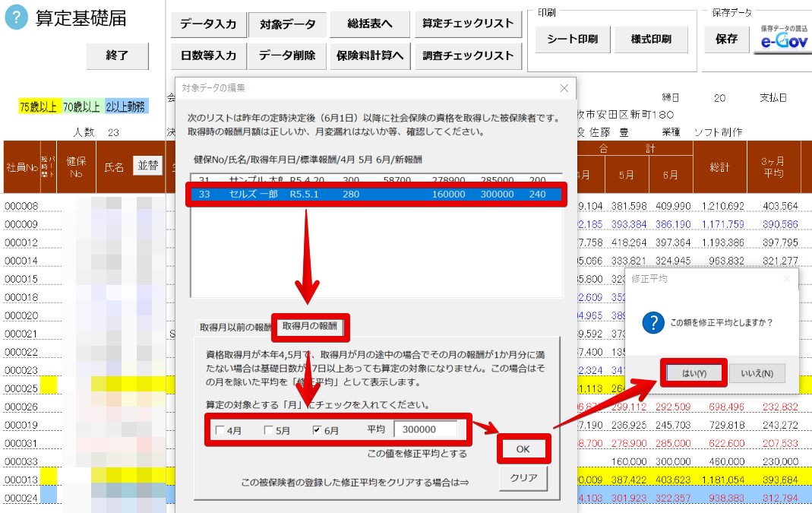The image size is (812, 513).
Task: Close the 対象データの編集 dialog
Action: click(564, 88)
